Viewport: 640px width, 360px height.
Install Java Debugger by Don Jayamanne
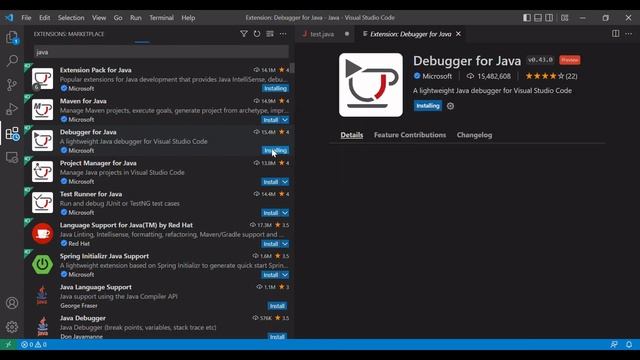[277, 336]
